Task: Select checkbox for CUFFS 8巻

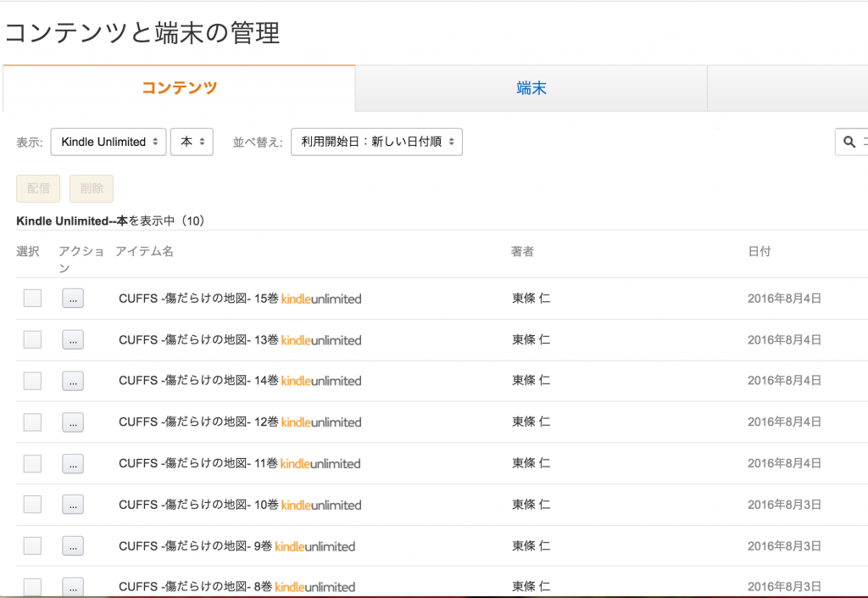Action: coord(32,587)
